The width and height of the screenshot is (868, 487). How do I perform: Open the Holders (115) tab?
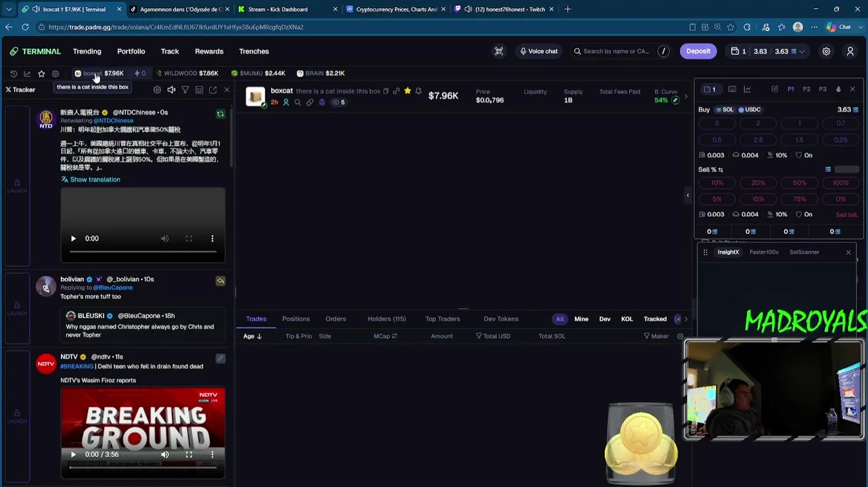(x=386, y=319)
